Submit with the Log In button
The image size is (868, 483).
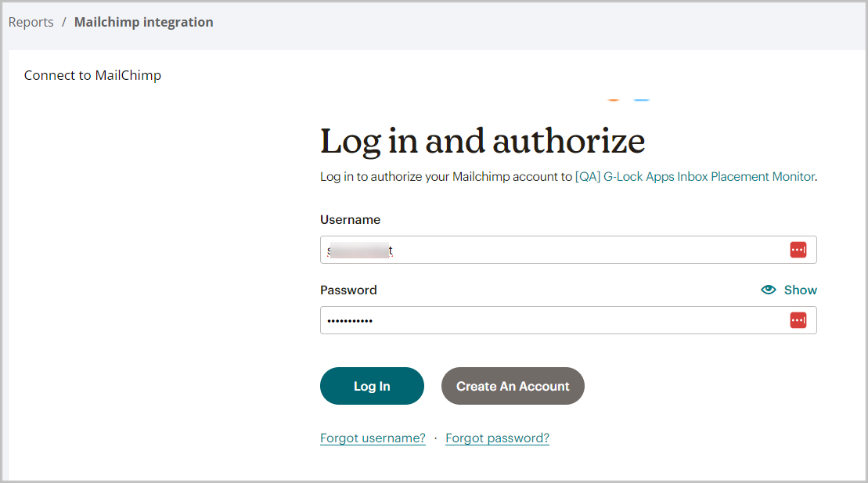[x=372, y=386]
